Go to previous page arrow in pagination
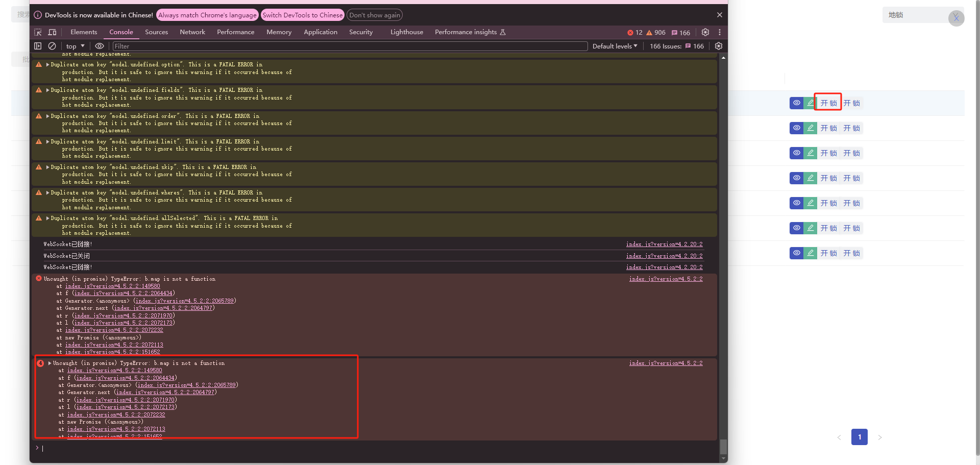Screen dimensions: 980x465 tap(839, 437)
